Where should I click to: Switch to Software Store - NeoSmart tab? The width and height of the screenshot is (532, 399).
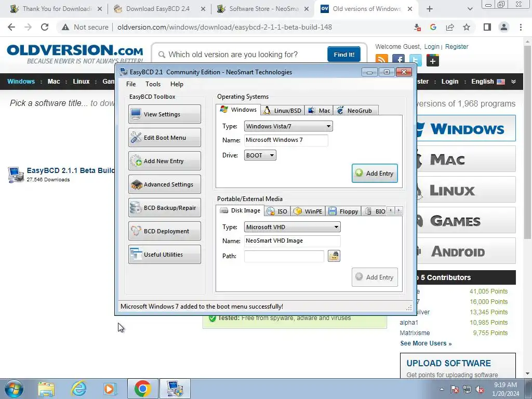[263, 9]
